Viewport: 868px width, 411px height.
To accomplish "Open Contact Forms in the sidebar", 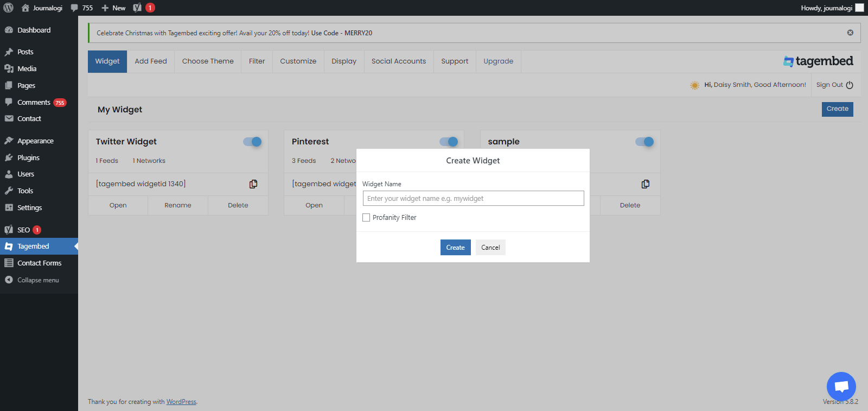I will coord(39,263).
